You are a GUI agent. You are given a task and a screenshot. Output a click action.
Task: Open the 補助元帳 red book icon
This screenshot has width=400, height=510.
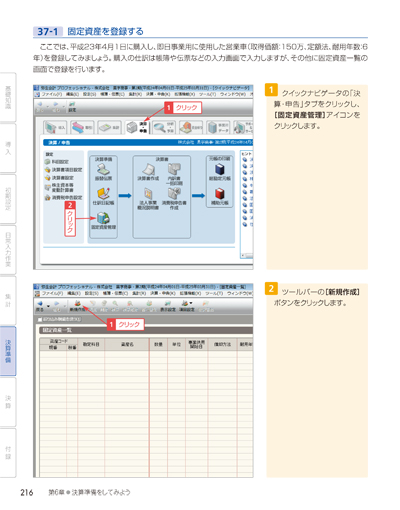219,194
